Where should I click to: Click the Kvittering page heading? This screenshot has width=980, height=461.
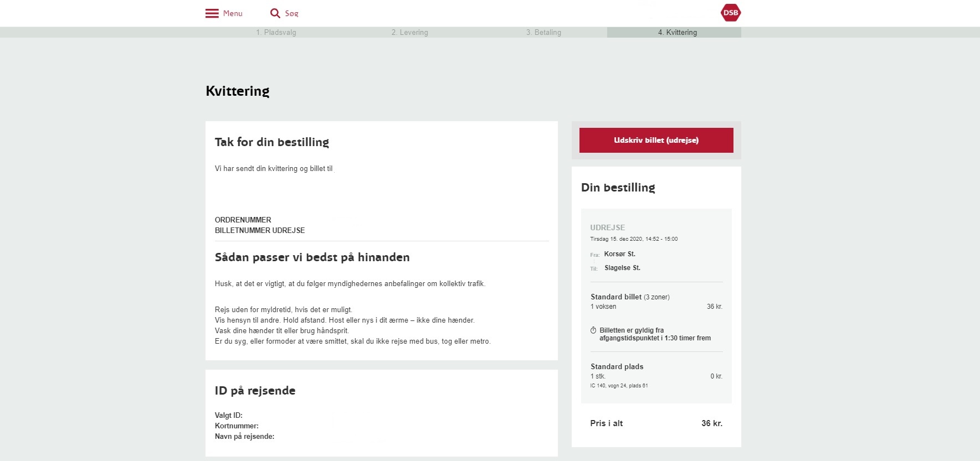[x=237, y=91]
